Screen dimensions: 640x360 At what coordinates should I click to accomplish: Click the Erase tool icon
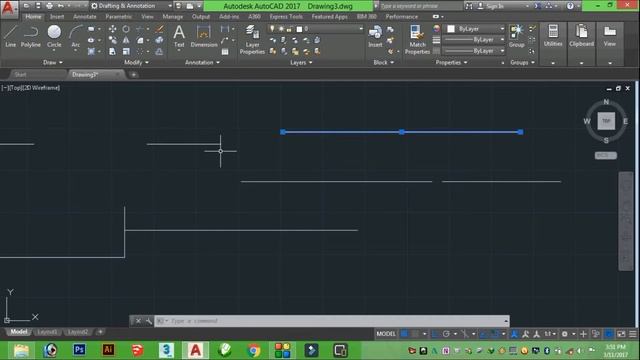160,29
